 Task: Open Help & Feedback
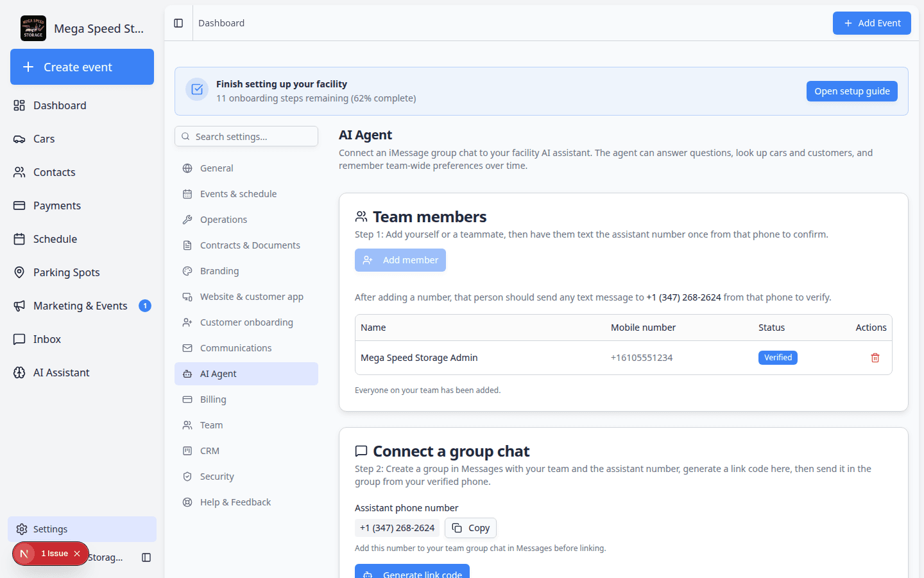click(x=246, y=502)
